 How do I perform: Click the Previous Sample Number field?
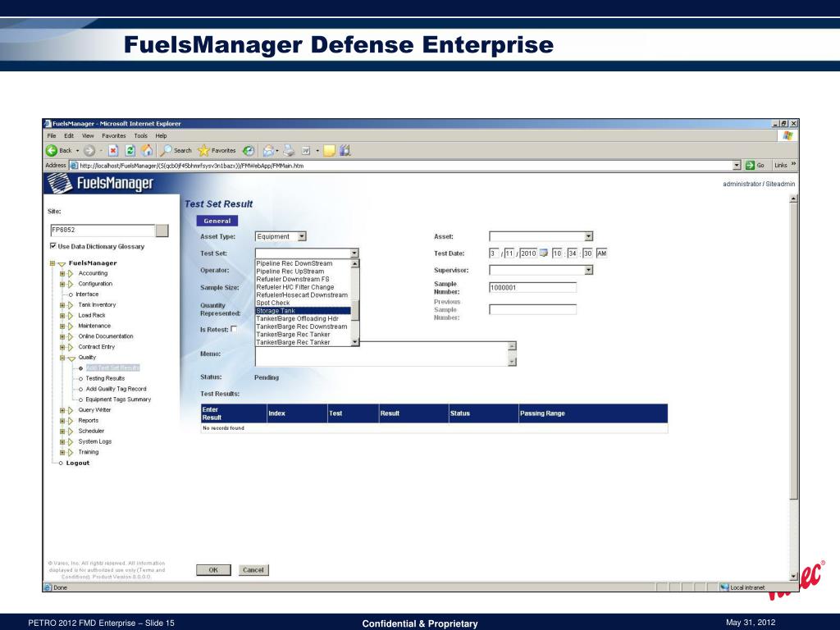pyautogui.click(x=532, y=309)
